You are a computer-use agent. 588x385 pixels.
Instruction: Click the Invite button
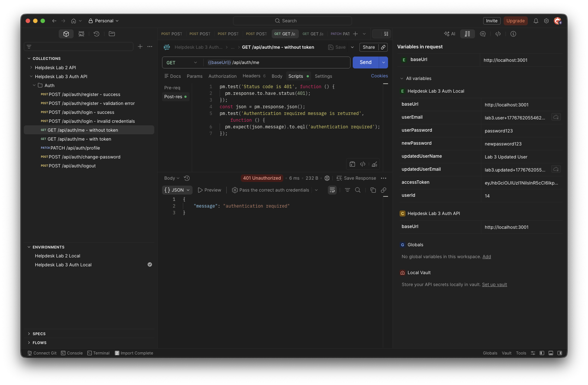492,21
